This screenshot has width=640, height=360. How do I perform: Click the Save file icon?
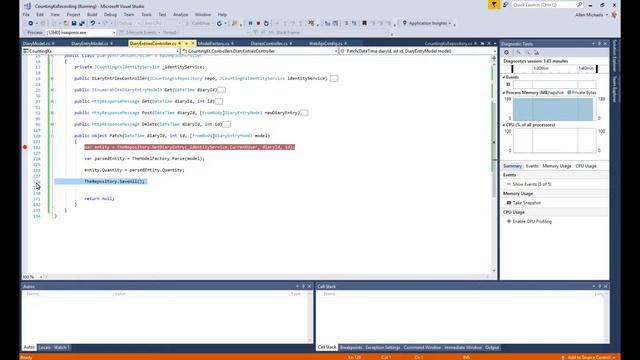[74, 23]
